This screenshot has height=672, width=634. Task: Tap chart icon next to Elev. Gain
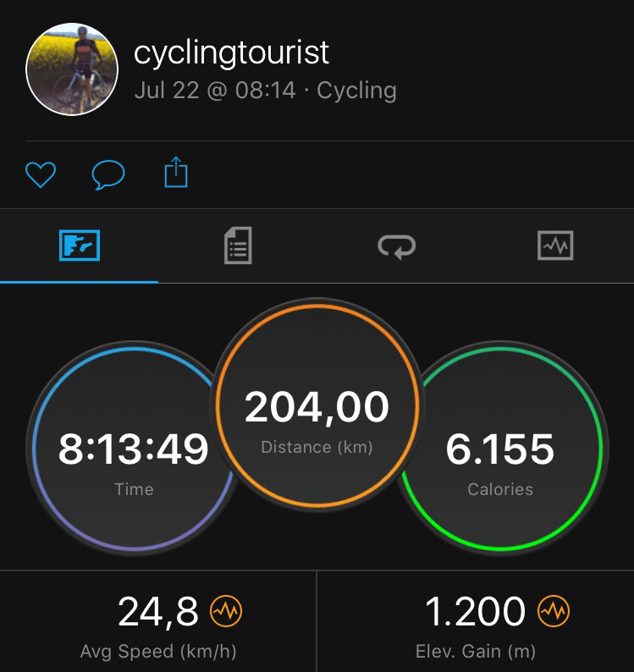click(554, 610)
